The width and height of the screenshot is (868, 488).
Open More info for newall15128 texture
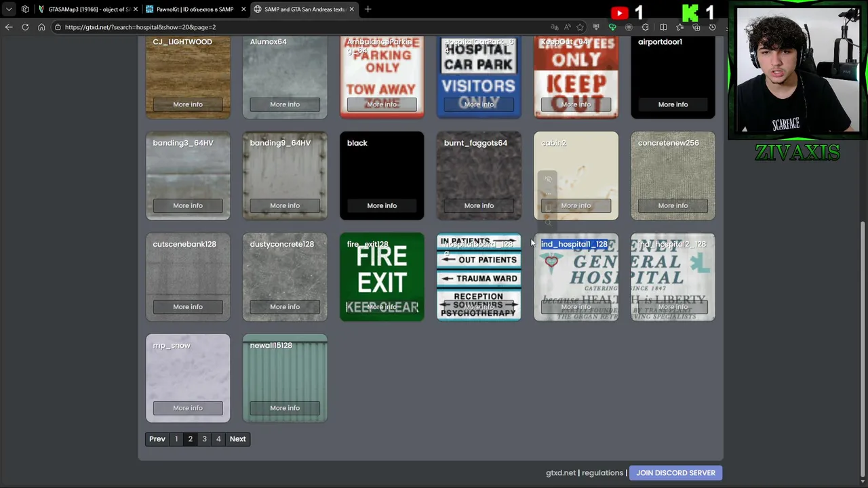(285, 408)
